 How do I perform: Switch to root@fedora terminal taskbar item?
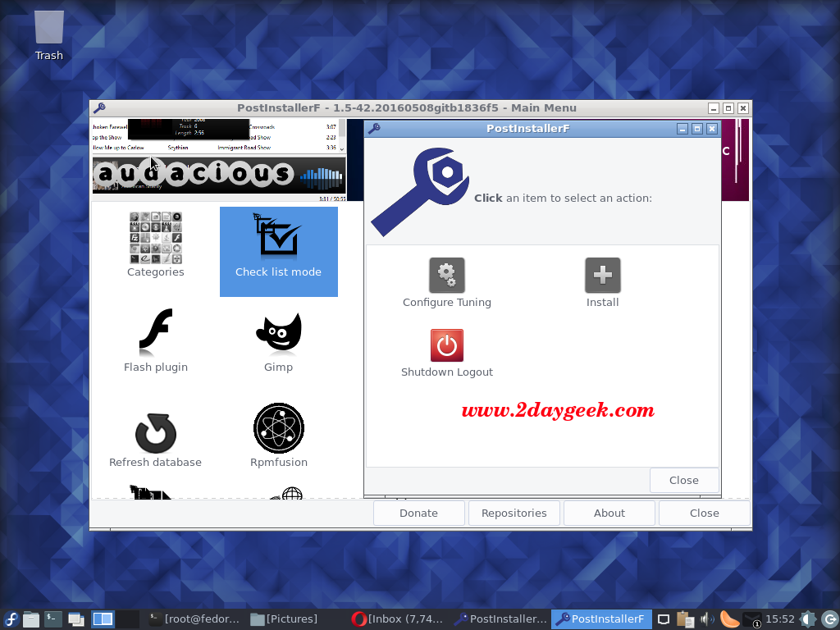(194, 619)
